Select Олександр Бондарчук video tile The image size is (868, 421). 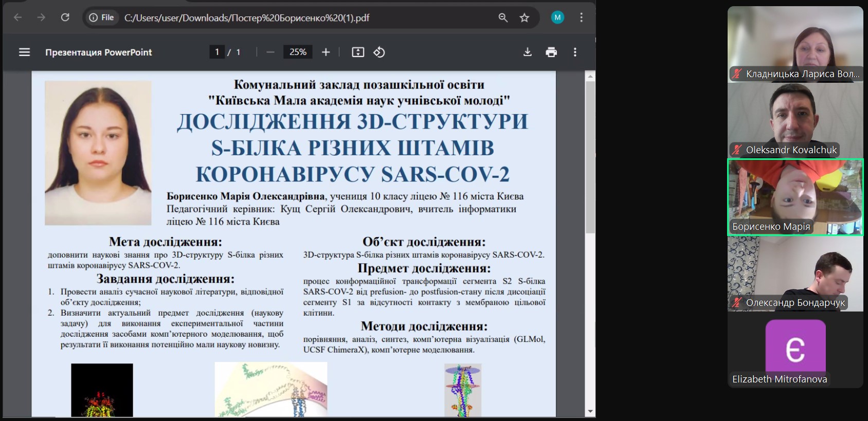795,273
